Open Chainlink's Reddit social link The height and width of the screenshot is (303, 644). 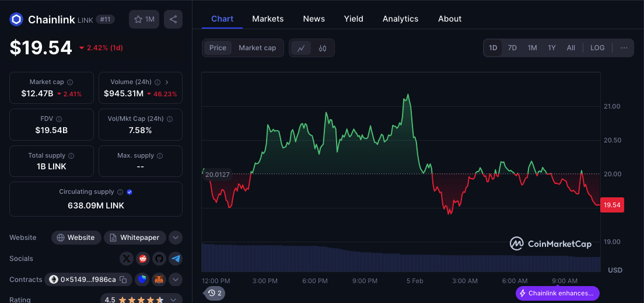point(143,259)
